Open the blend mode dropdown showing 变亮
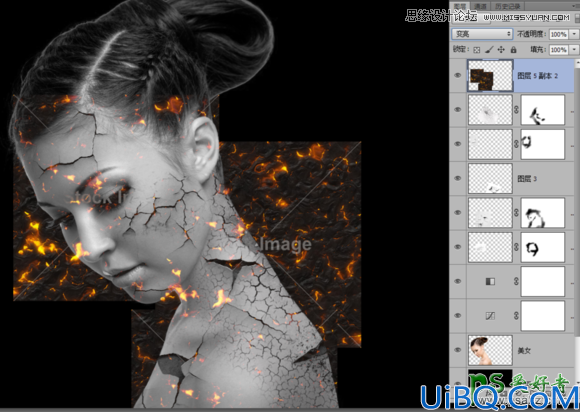The width and height of the screenshot is (580, 412). click(x=482, y=34)
